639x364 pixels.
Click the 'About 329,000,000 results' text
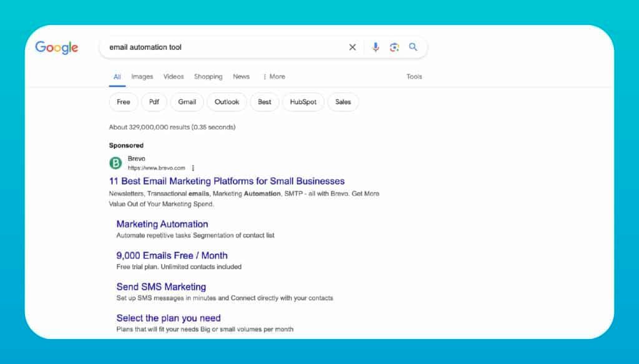tap(172, 127)
